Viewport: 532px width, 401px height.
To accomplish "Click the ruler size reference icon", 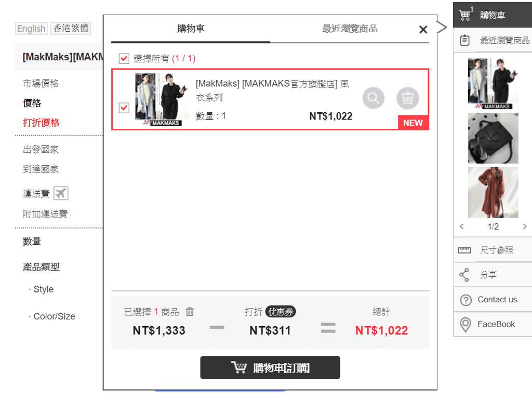I will tap(464, 250).
